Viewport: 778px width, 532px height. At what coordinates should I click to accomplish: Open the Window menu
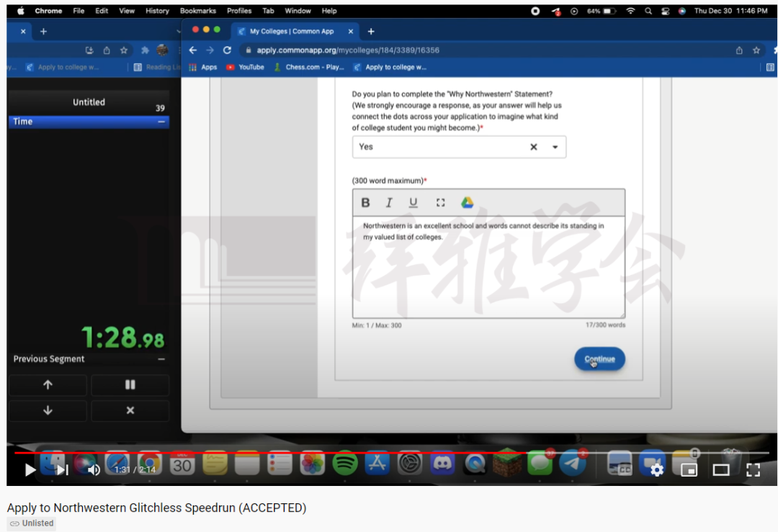click(298, 10)
